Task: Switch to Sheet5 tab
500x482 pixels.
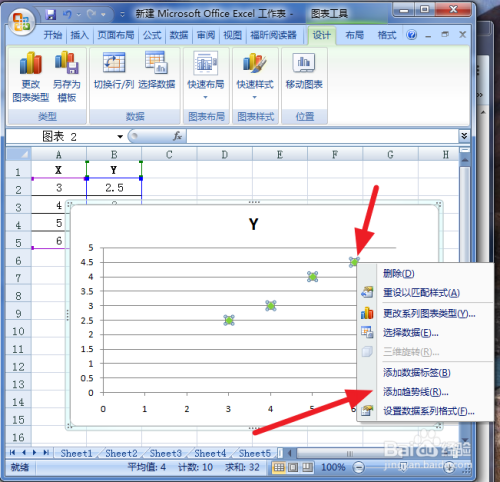Action: click(255, 453)
